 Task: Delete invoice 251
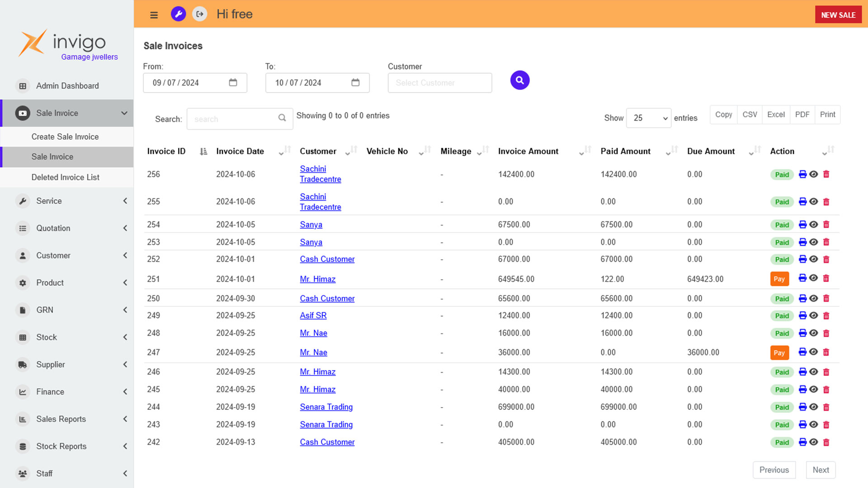(826, 278)
